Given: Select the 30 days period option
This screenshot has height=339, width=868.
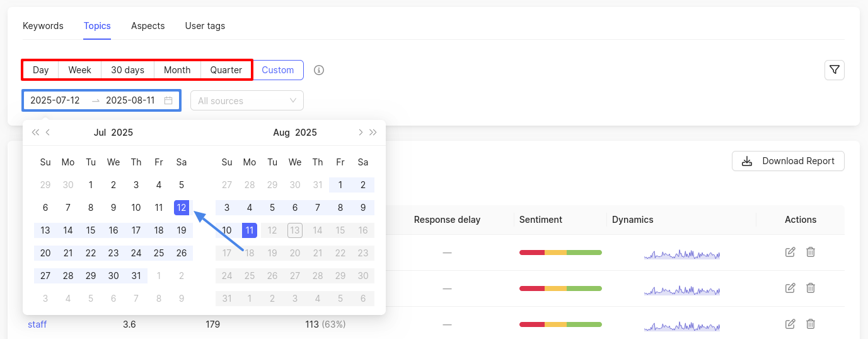Looking at the screenshot, I should pos(127,70).
